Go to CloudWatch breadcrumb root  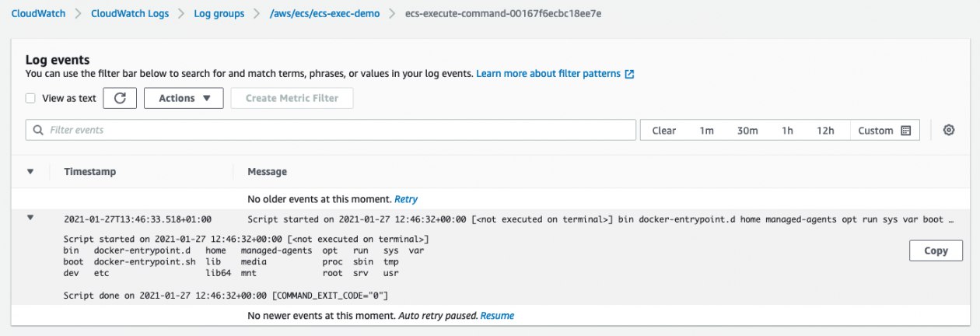point(37,14)
